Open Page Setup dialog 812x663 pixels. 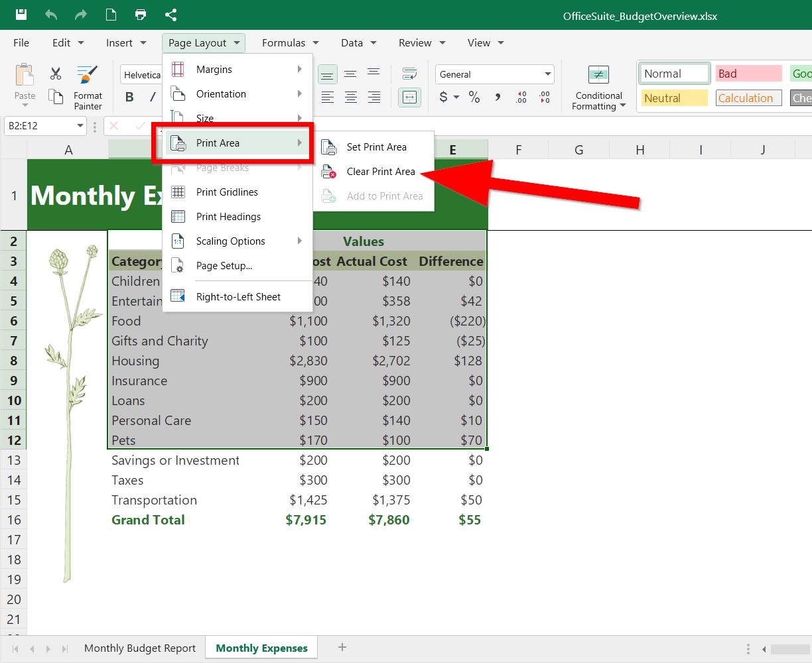(224, 266)
